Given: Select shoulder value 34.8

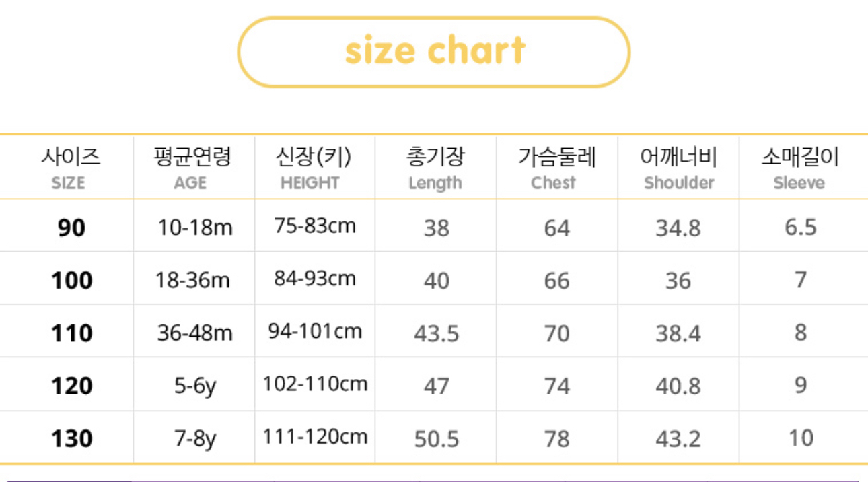Looking at the screenshot, I should [678, 228].
